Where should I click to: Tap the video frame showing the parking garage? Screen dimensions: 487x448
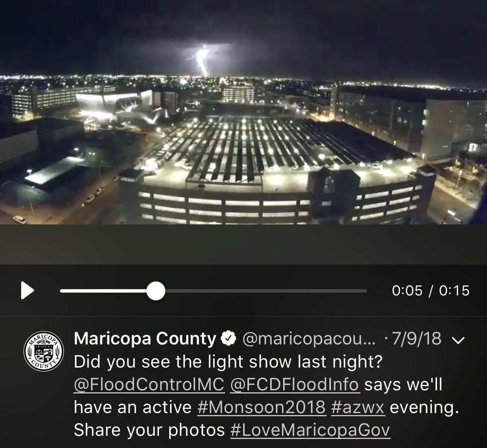click(243, 112)
